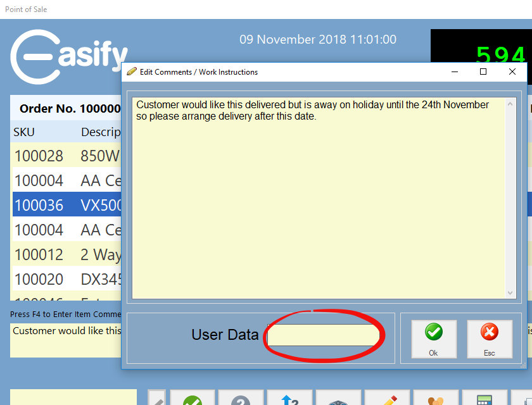This screenshot has width=532, height=405.
Task: Close the Edit Comments dialog
Action: point(512,72)
